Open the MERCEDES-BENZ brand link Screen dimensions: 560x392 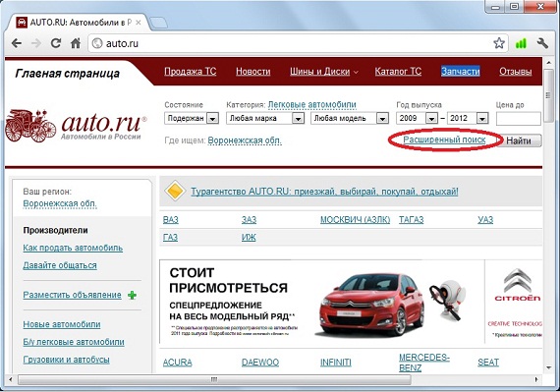[423, 363]
